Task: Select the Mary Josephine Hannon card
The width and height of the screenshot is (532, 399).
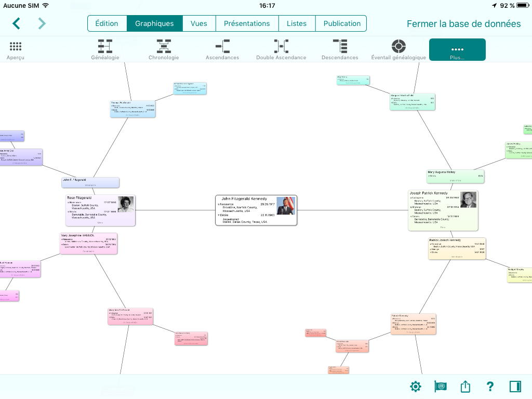Action: coord(88,244)
